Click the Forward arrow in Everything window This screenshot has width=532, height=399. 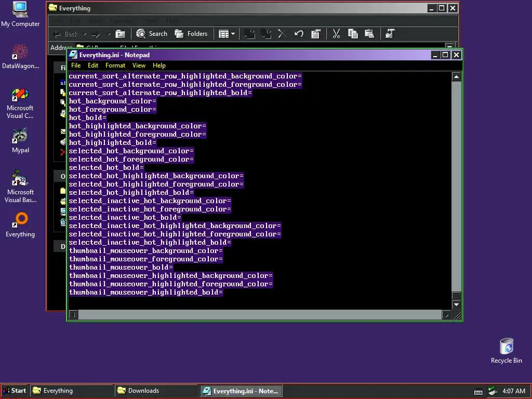(97, 34)
